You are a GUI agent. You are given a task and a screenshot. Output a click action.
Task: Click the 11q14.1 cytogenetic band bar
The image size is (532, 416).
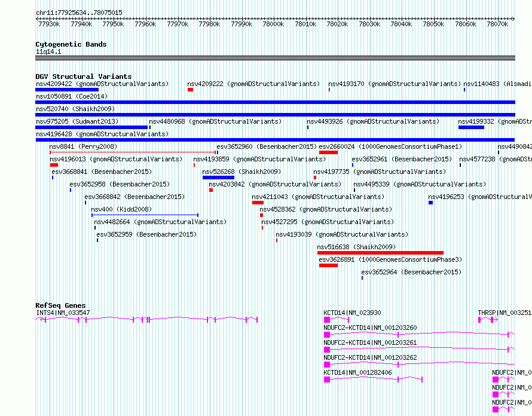(x=275, y=58)
